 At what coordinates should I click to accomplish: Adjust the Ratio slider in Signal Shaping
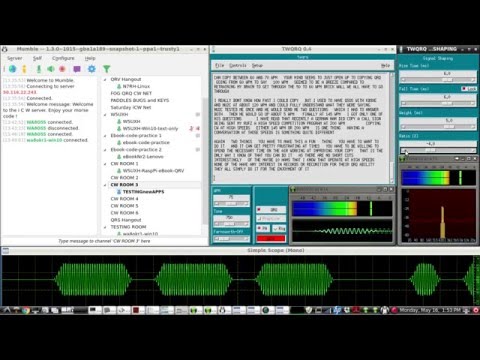[x=438, y=150]
